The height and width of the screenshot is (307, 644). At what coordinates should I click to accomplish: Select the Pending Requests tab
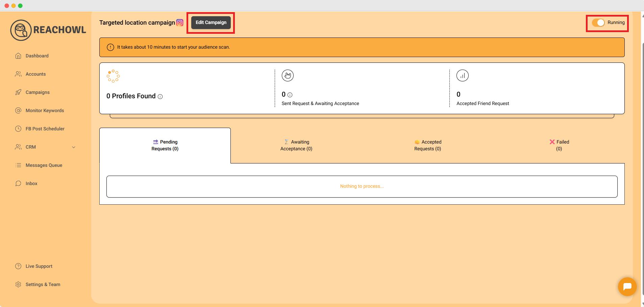[165, 145]
